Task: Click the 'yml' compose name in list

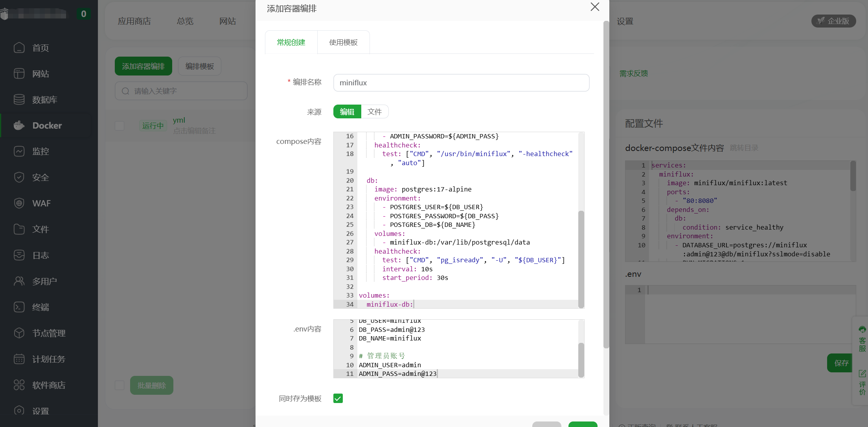Action: 179,120
